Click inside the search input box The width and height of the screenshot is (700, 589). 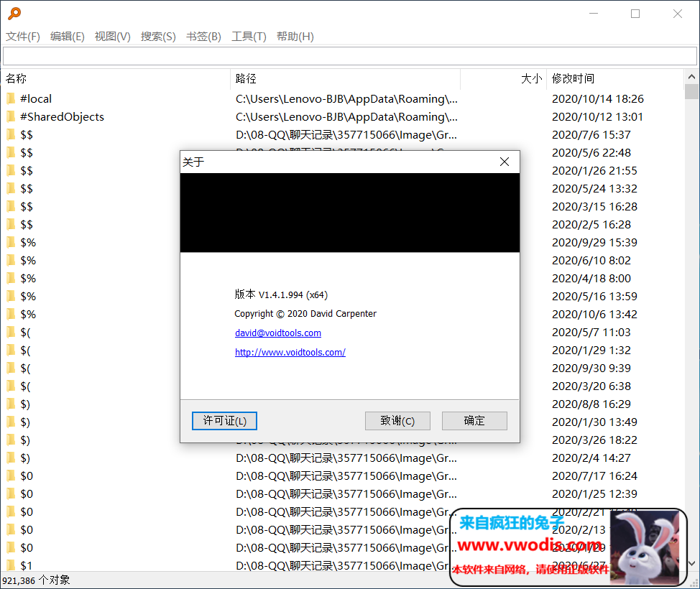click(x=350, y=55)
